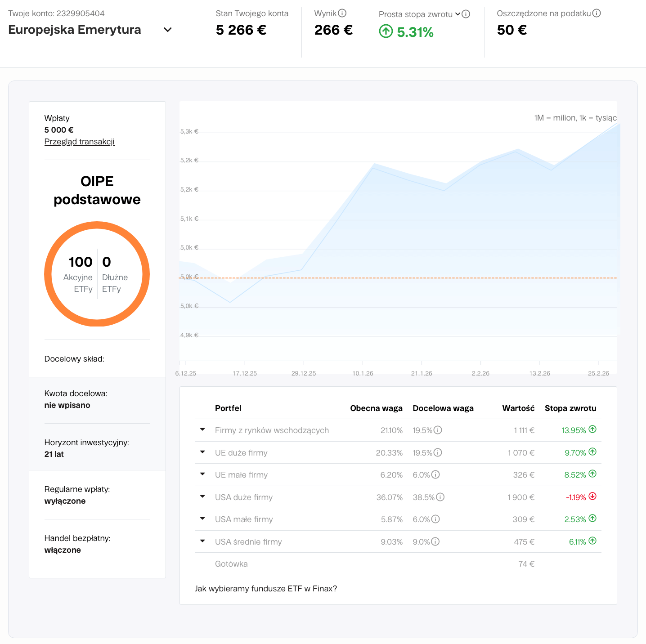Viewport: 646px width, 644px height.
Task: Click info icon in UE duże firmy row
Action: point(438,452)
